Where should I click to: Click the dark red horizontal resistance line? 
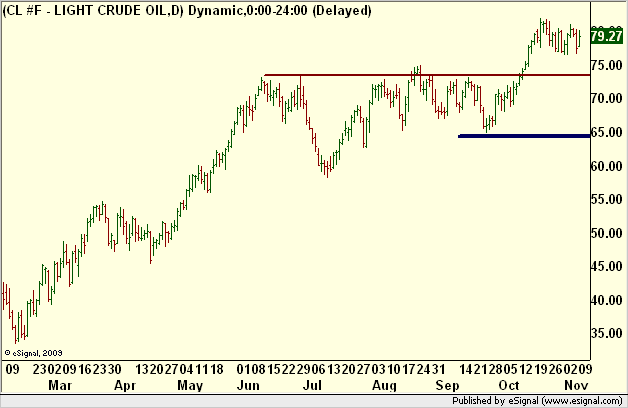[x=427, y=75]
